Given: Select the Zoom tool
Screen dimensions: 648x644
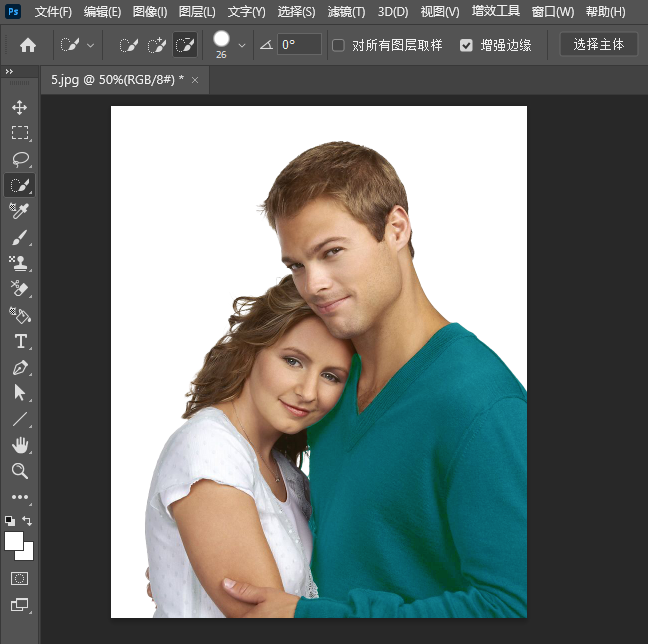Looking at the screenshot, I should [x=19, y=471].
